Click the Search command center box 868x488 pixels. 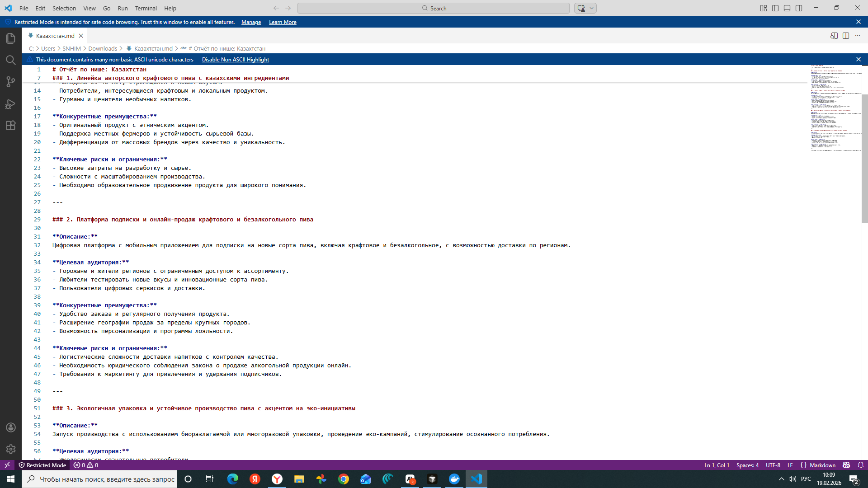(x=434, y=8)
